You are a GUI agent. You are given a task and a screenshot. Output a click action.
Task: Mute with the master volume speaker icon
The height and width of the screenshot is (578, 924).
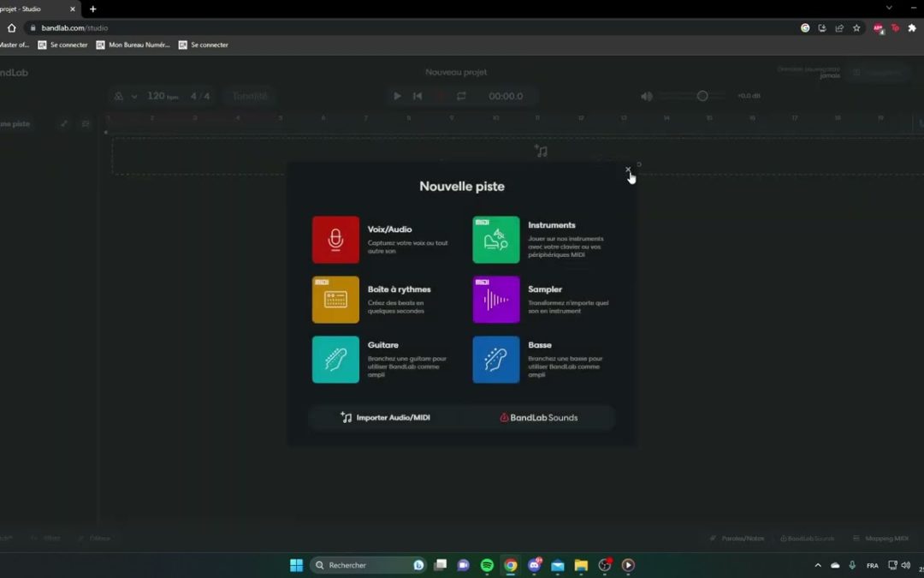[x=647, y=96]
